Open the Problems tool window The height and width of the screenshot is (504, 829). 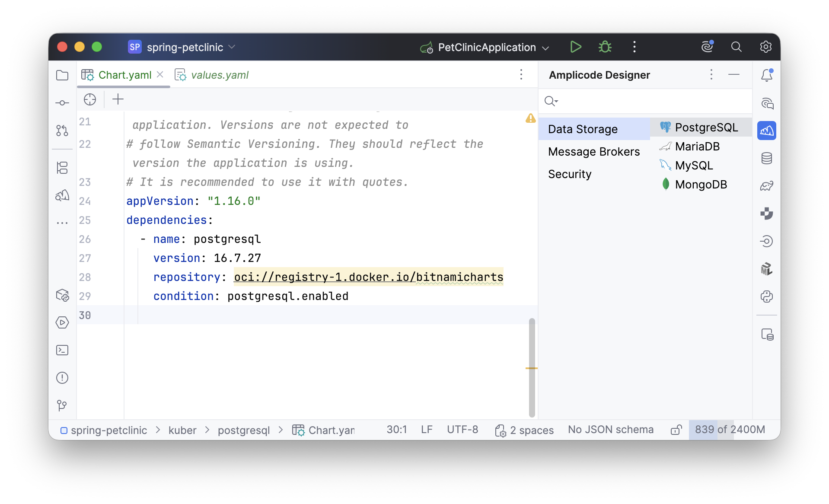point(62,378)
